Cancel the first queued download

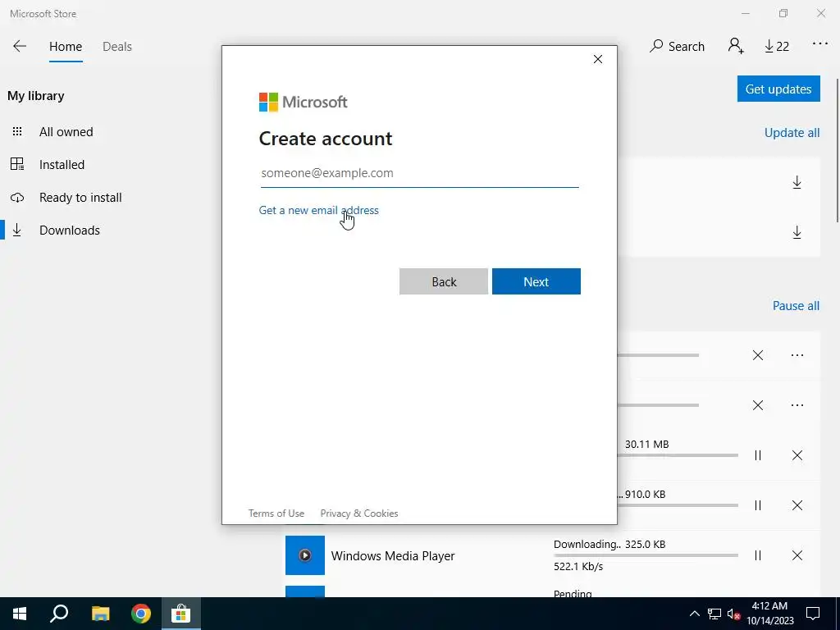[757, 355]
